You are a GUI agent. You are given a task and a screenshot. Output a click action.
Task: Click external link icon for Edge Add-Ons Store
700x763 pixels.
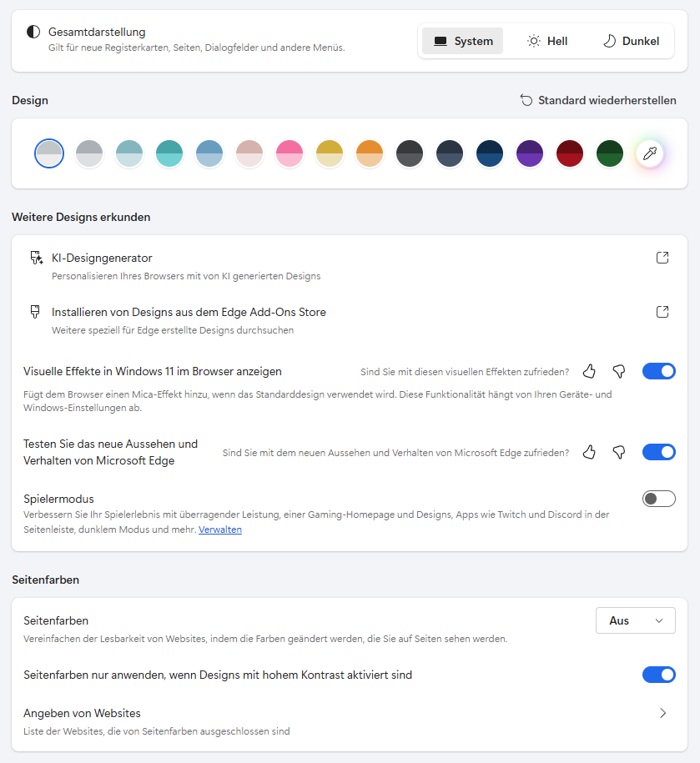coord(662,312)
